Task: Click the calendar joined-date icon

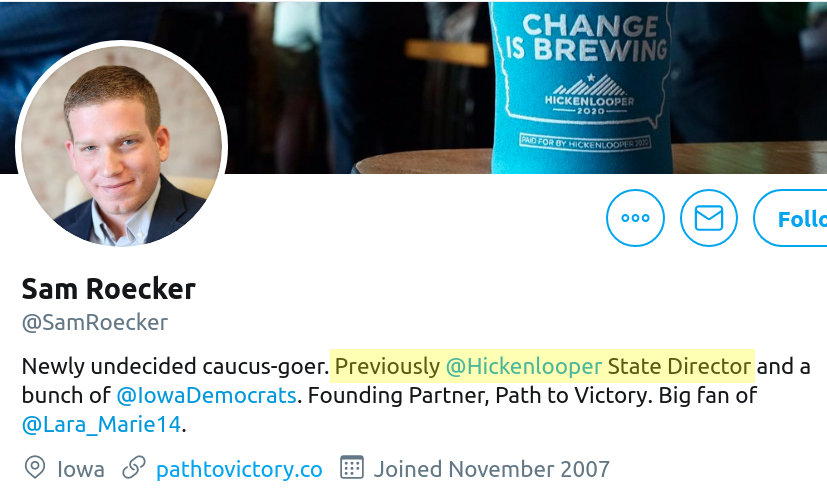Action: 352,467
